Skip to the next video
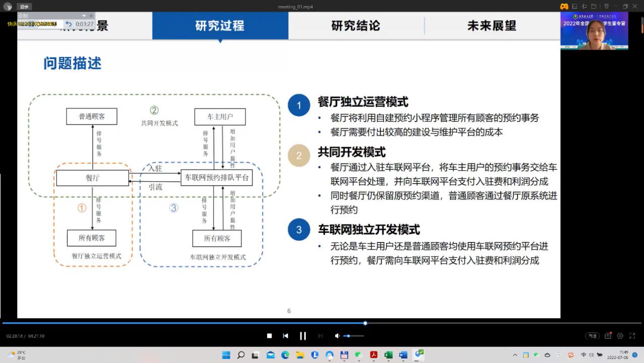The width and height of the screenshot is (644, 363). (x=320, y=336)
